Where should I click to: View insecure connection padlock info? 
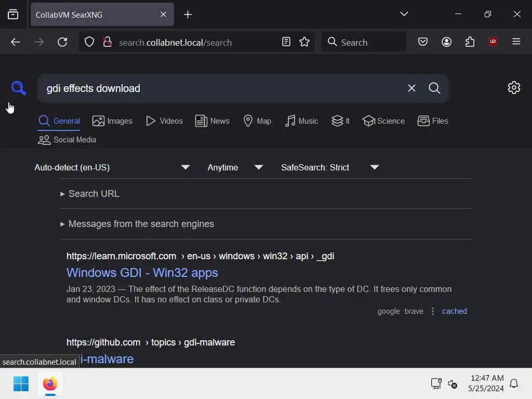pyautogui.click(x=108, y=42)
